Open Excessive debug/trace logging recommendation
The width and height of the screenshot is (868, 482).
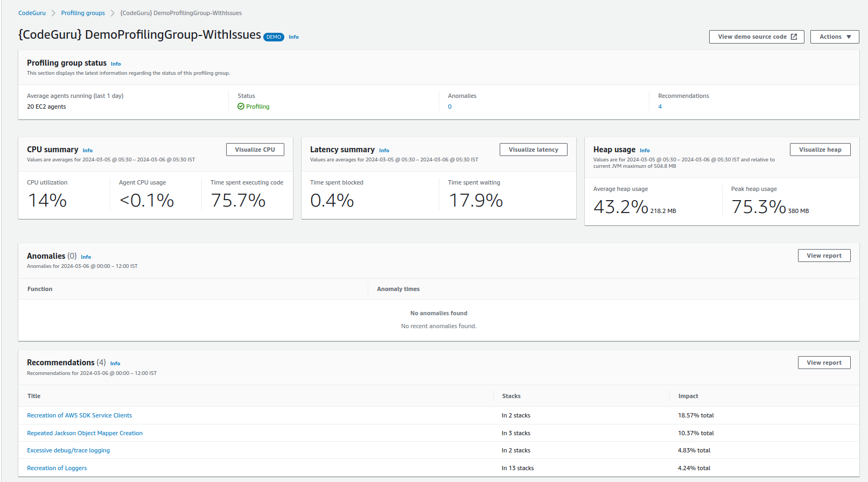pos(68,450)
